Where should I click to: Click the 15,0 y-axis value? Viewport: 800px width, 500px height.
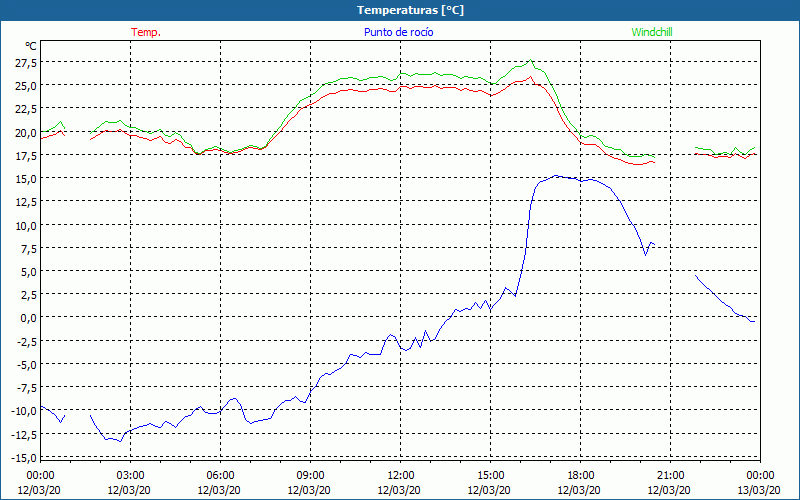coord(26,180)
